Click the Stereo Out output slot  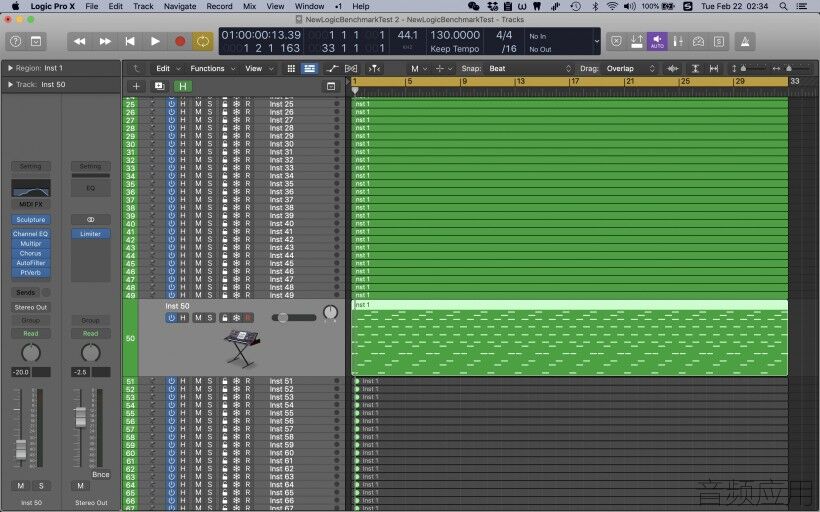pos(31,307)
